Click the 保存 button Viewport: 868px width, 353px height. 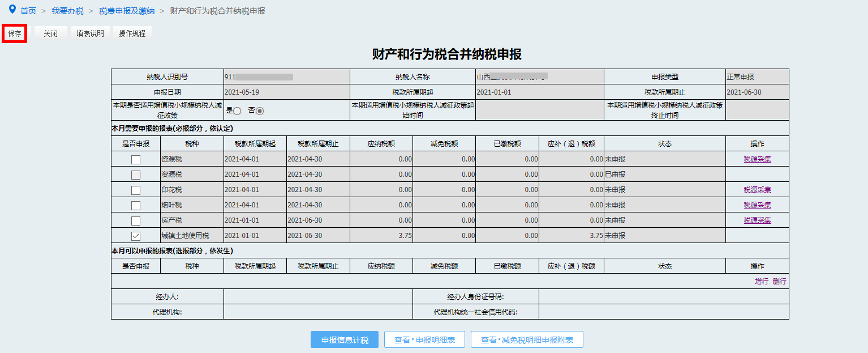(x=15, y=33)
